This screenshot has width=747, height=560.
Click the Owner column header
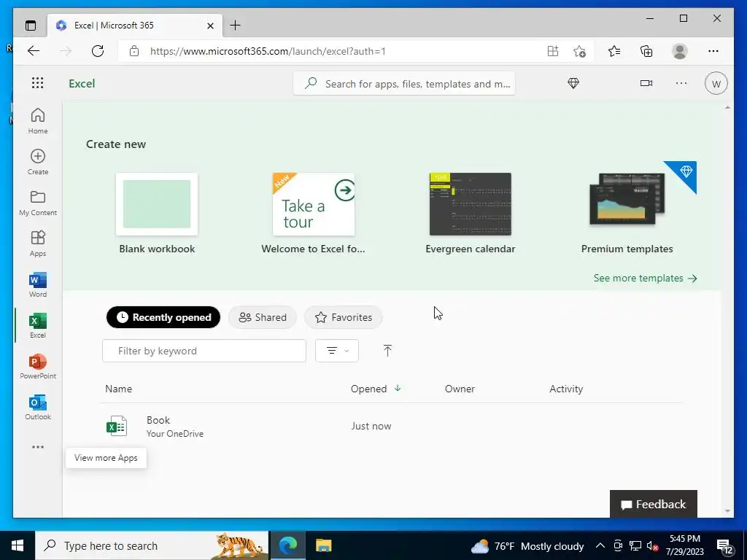(460, 389)
